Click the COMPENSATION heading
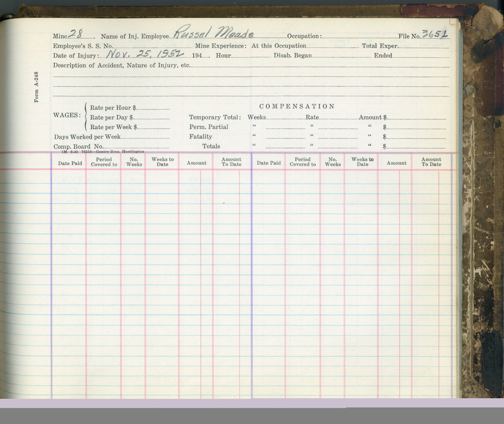Viewport: 504px width, 424px height. (x=297, y=107)
